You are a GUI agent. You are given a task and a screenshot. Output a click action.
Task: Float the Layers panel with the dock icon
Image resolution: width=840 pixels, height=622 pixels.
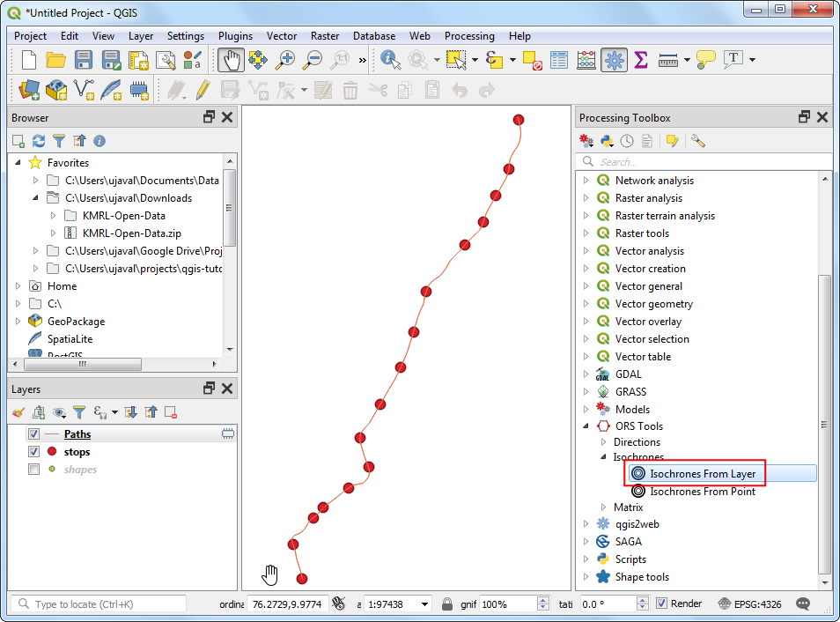coord(209,389)
